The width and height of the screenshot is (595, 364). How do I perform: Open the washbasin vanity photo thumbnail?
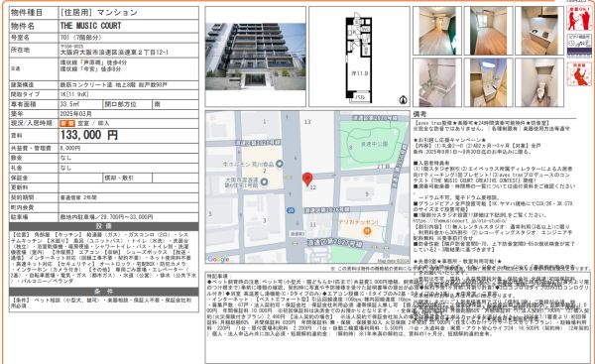488,82
